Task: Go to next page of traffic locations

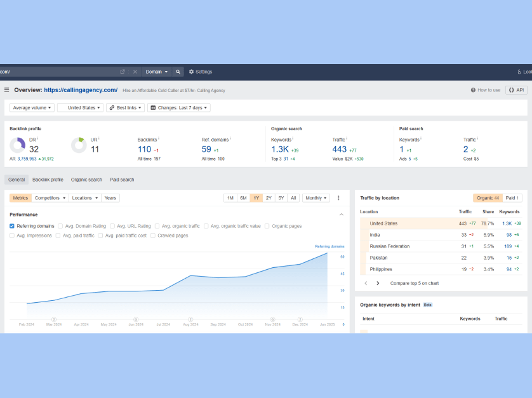Action: tap(378, 283)
